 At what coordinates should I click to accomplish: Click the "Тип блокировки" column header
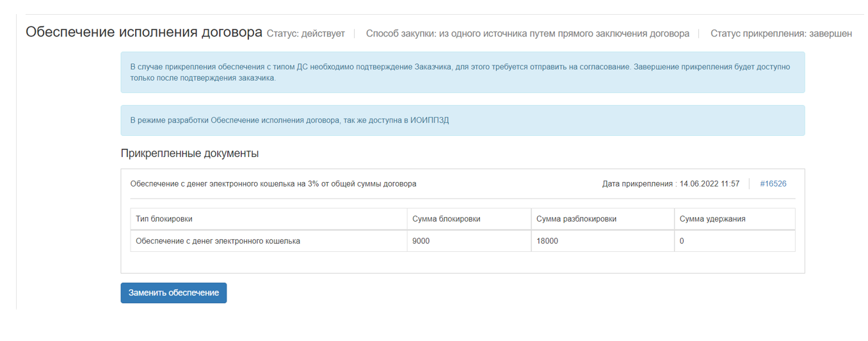(x=164, y=219)
